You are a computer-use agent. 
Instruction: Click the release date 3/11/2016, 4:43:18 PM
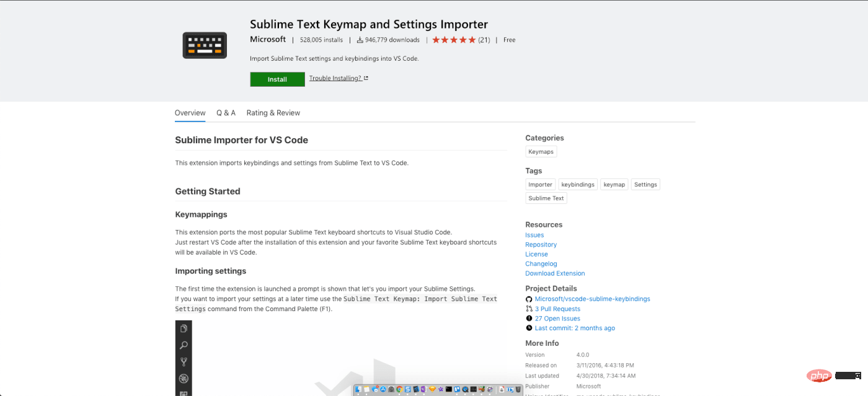click(x=605, y=366)
